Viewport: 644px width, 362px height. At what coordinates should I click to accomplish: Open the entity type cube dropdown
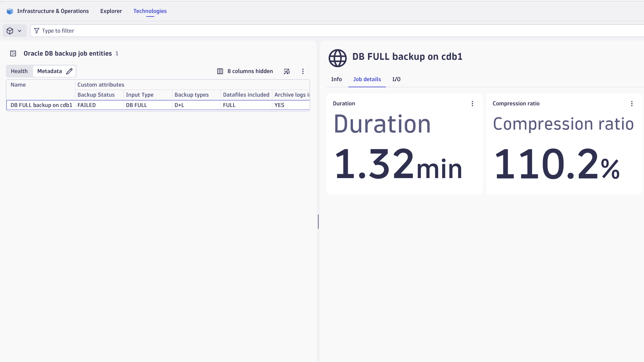15,31
